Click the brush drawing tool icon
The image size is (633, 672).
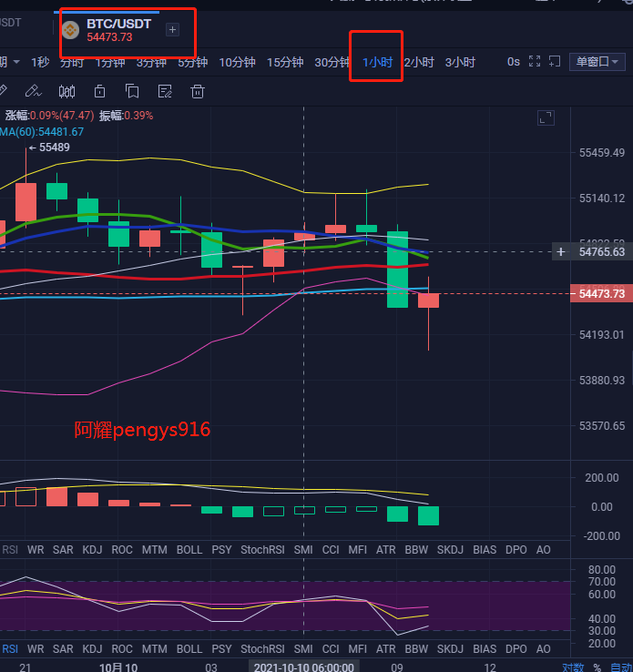tap(33, 91)
